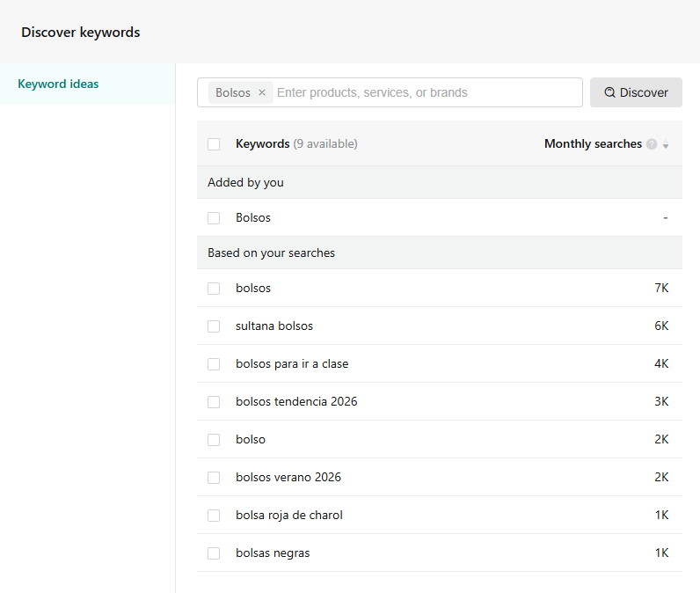Click the keyword text bolsas negras
This screenshot has height=593, width=700.
[x=273, y=553]
